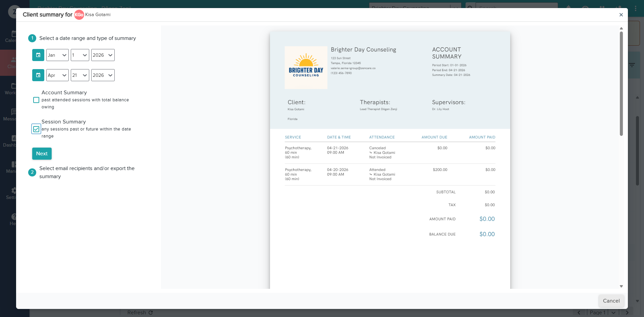Click the preview scroll down arrow
The image size is (644, 317).
click(621, 286)
